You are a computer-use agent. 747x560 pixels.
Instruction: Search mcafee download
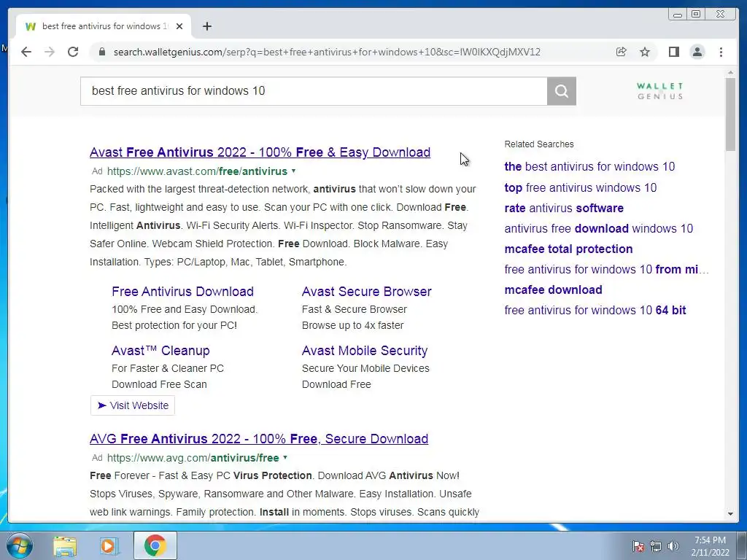click(553, 290)
